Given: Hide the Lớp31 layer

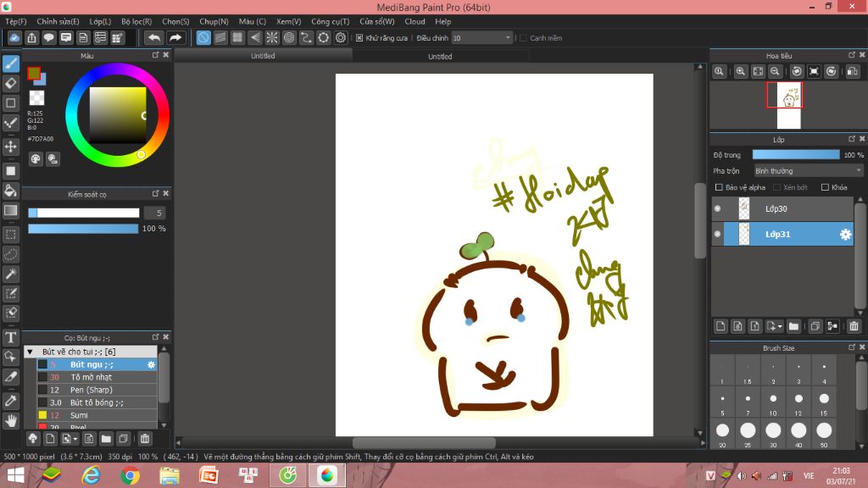Looking at the screenshot, I should (717, 234).
